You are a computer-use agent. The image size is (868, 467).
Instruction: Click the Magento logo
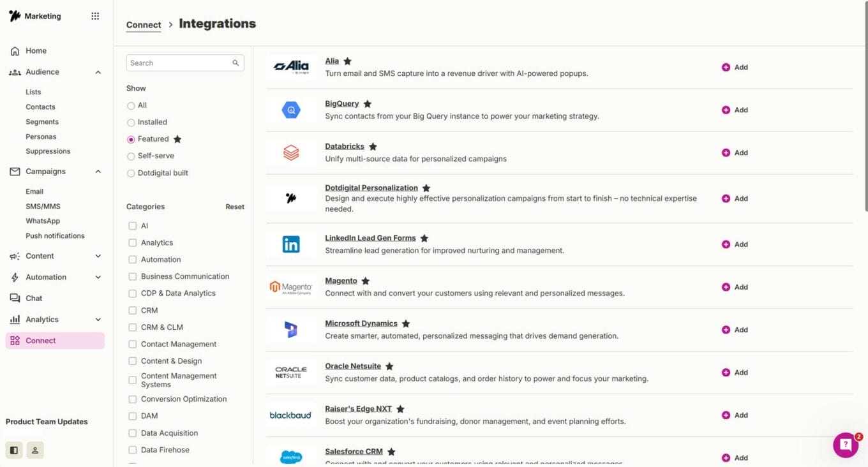pos(291,287)
